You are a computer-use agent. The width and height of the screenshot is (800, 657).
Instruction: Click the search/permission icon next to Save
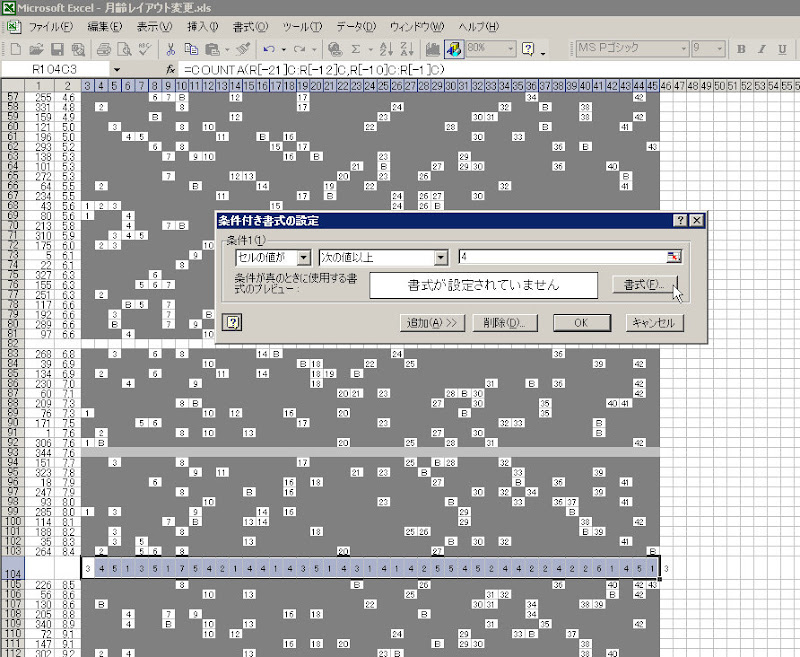click(78, 49)
